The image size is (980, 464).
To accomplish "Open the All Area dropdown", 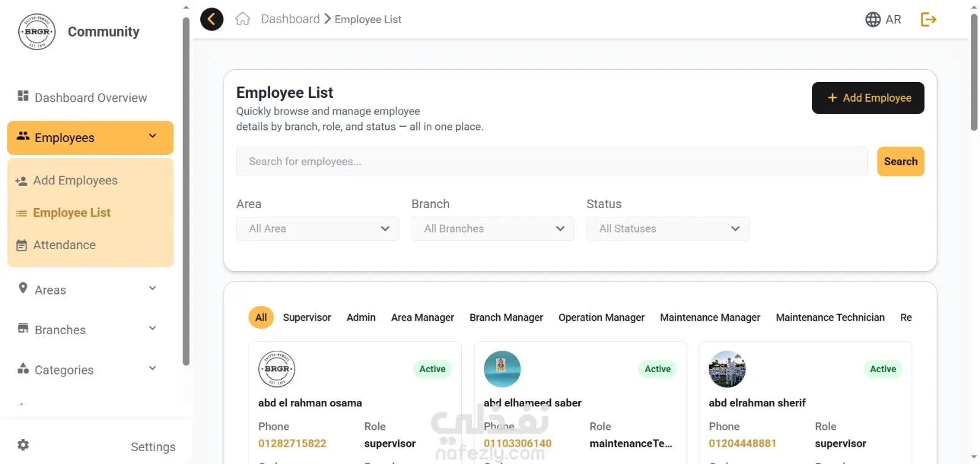I will pos(318,228).
